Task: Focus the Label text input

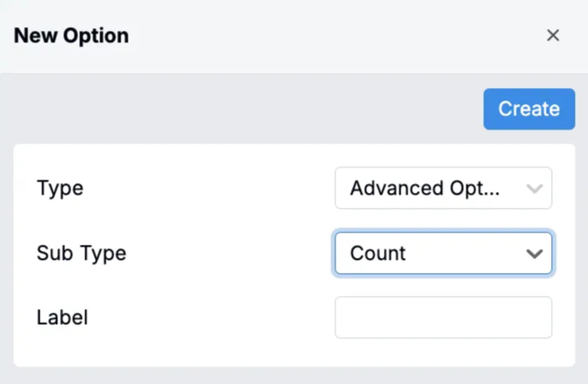Action: pyautogui.click(x=444, y=317)
